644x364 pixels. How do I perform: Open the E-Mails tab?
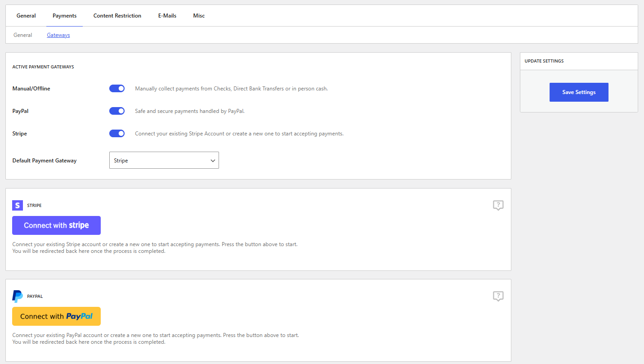coord(167,16)
